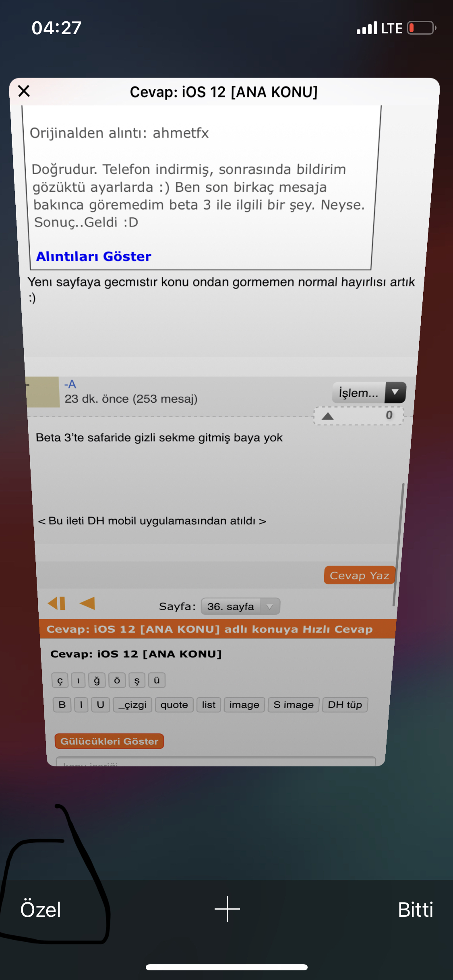453x980 pixels.
Task: Insert the ğ character button
Action: point(97,680)
